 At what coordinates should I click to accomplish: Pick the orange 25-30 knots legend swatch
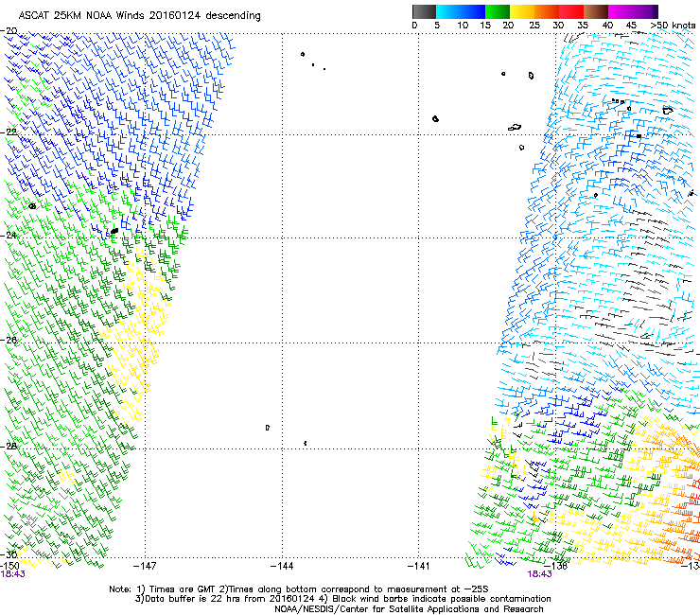tap(547, 11)
